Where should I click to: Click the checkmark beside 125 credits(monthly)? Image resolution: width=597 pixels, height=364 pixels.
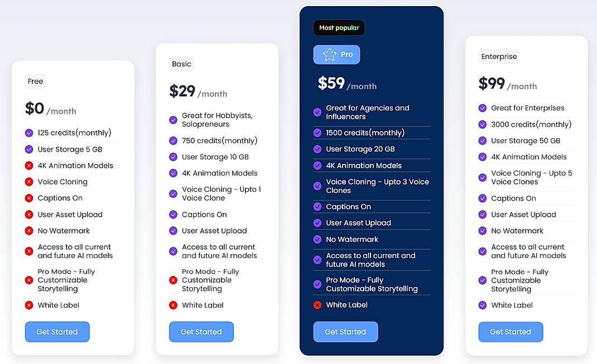pyautogui.click(x=28, y=133)
